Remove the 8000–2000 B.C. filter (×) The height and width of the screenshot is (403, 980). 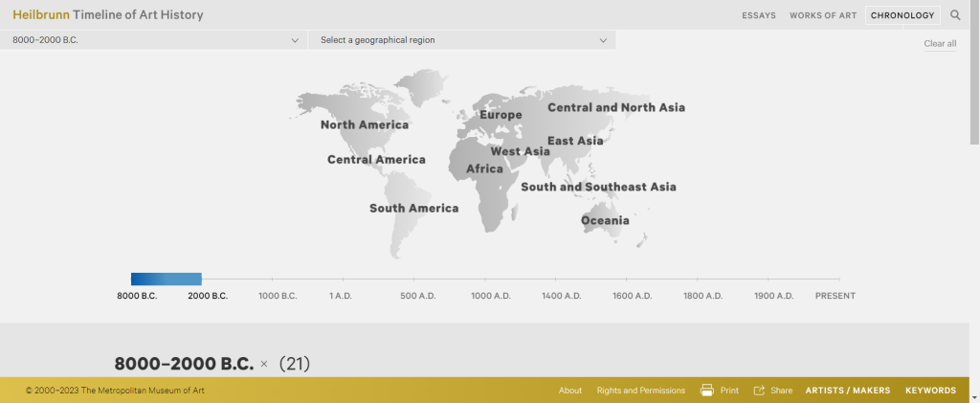[x=264, y=364]
